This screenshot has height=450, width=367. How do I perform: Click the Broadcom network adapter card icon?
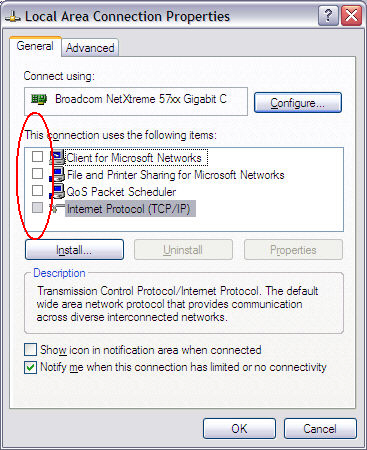39,99
